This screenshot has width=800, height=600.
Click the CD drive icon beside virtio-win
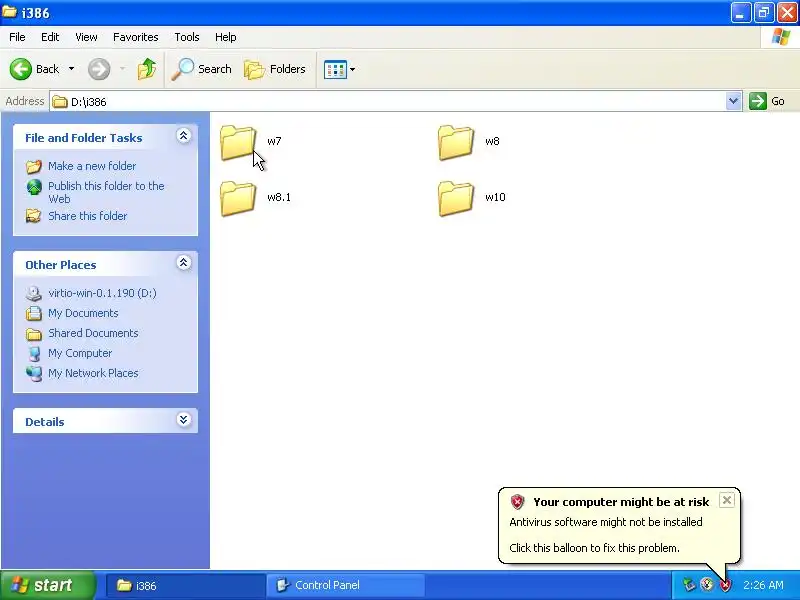point(34,293)
